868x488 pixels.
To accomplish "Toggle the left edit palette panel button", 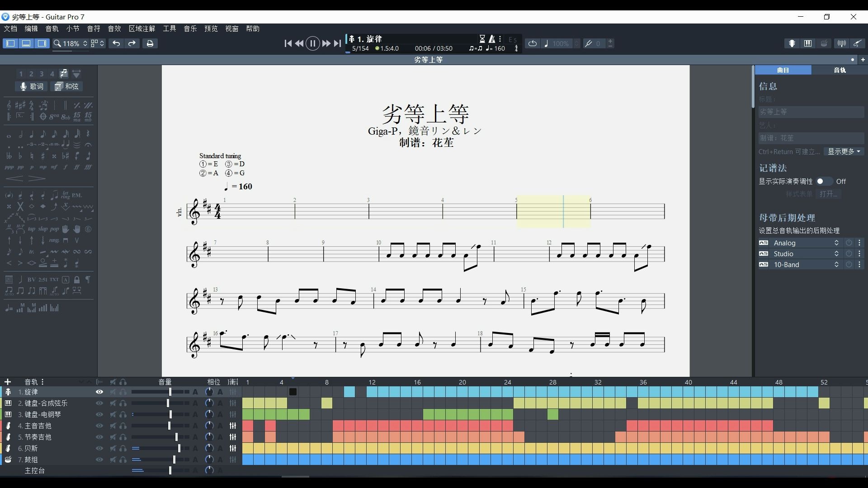I will [x=10, y=43].
